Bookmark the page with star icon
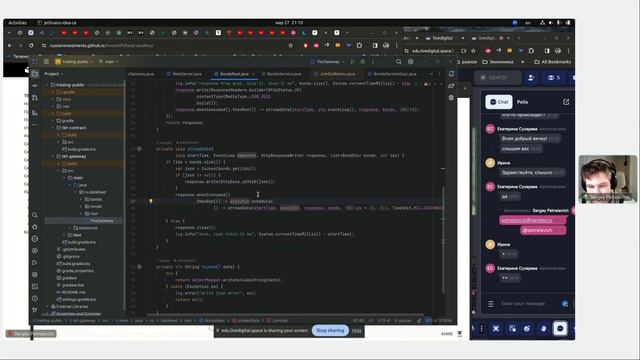The image size is (640, 360). [291, 46]
